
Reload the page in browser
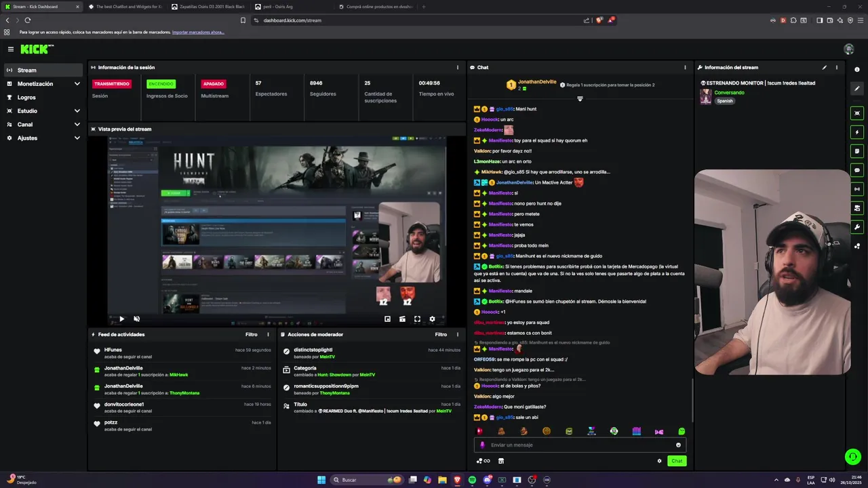point(28,20)
